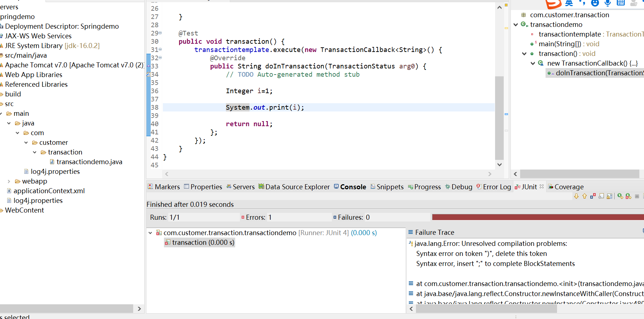Collapse the customer folder in explorer
This screenshot has width=644, height=319.
[26, 143]
